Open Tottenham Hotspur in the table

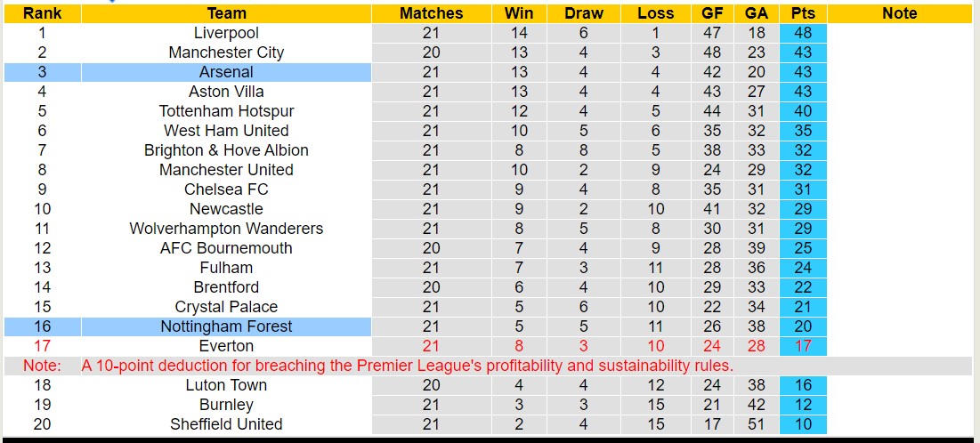(226, 111)
